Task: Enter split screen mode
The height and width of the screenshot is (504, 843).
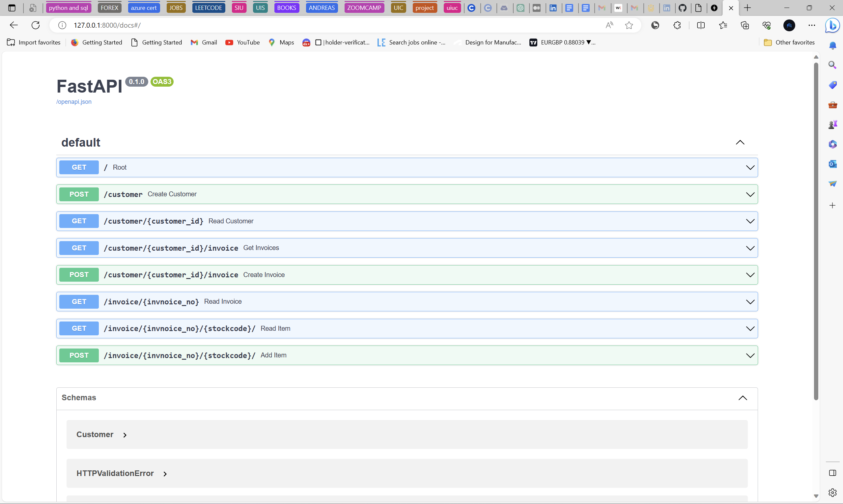Action: pos(701,25)
